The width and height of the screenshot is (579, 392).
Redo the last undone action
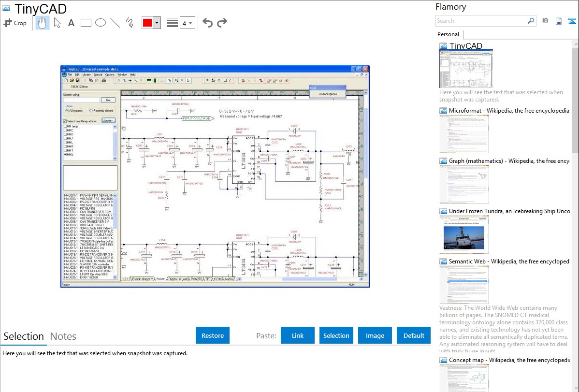222,23
